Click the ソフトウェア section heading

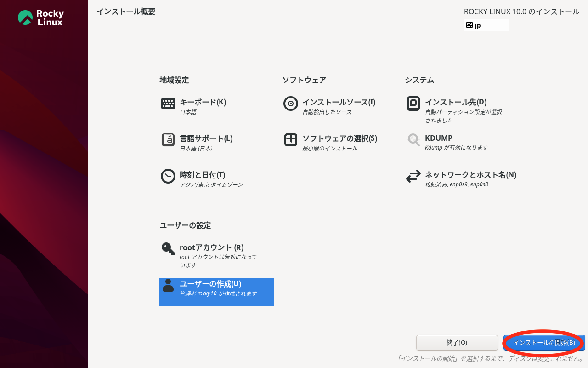(x=304, y=80)
